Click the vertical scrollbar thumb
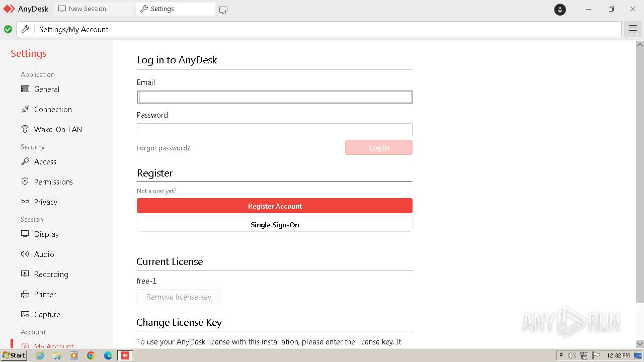Image resolution: width=644 pixels, height=362 pixels. tap(640, 175)
